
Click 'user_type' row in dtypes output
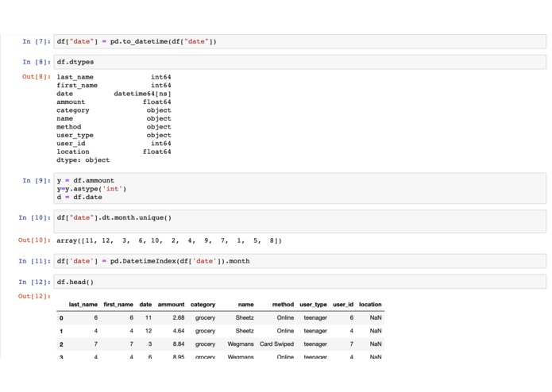click(x=114, y=136)
